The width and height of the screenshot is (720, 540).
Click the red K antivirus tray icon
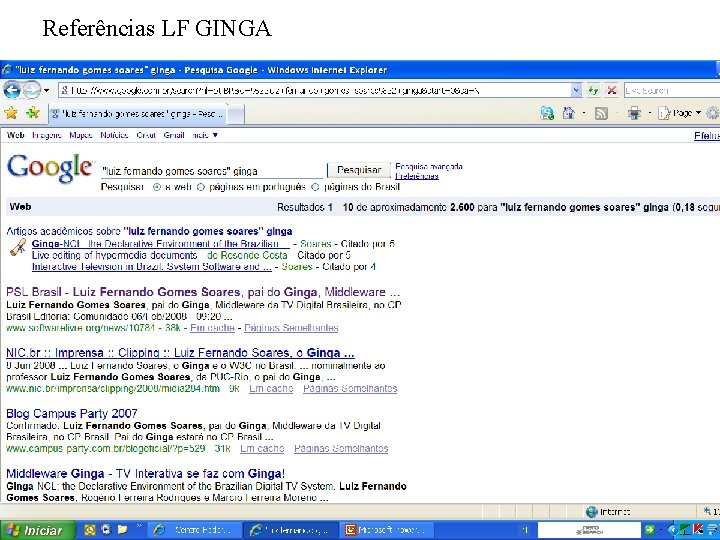[698, 529]
